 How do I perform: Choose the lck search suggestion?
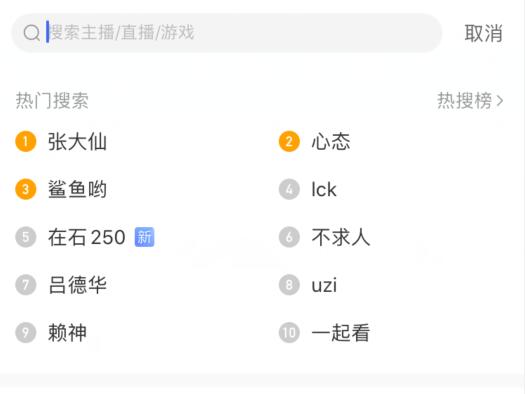(x=324, y=189)
